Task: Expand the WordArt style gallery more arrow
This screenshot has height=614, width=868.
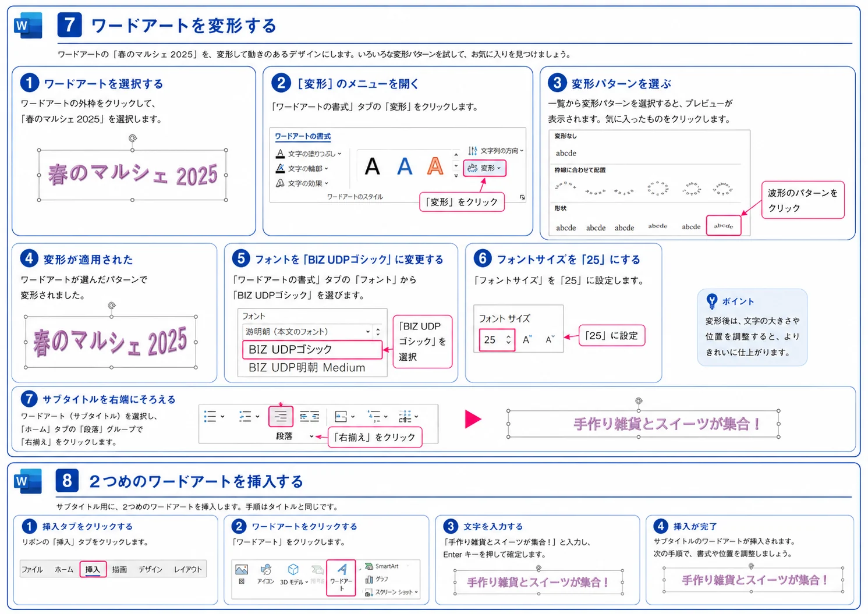Action: point(456,175)
